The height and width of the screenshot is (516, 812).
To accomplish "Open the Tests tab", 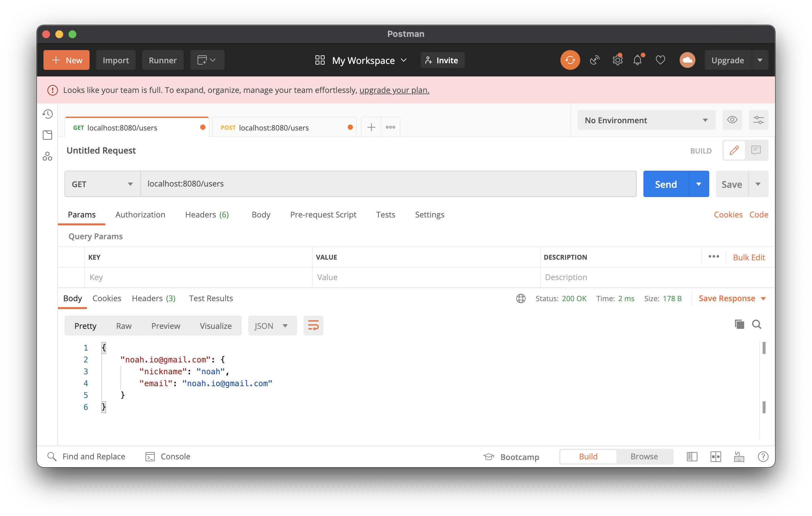I will [386, 214].
